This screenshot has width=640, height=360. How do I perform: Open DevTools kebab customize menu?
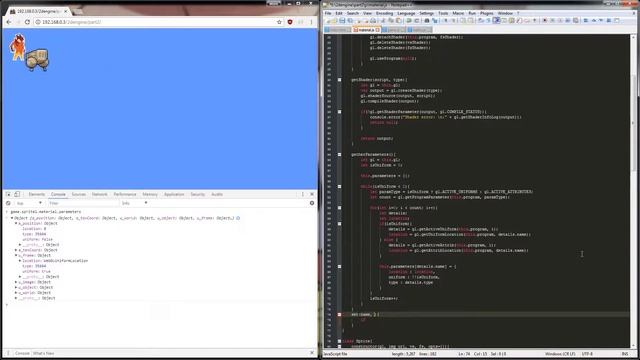[x=302, y=194]
